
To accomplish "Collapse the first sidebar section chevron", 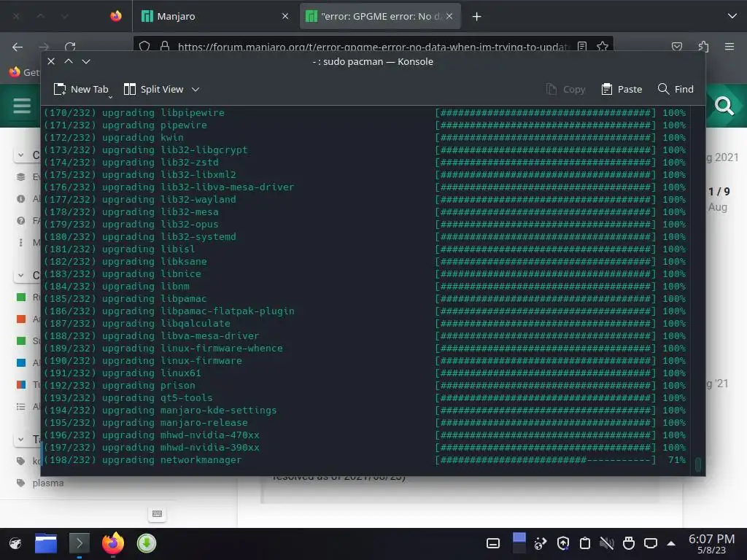I will pos(20,155).
